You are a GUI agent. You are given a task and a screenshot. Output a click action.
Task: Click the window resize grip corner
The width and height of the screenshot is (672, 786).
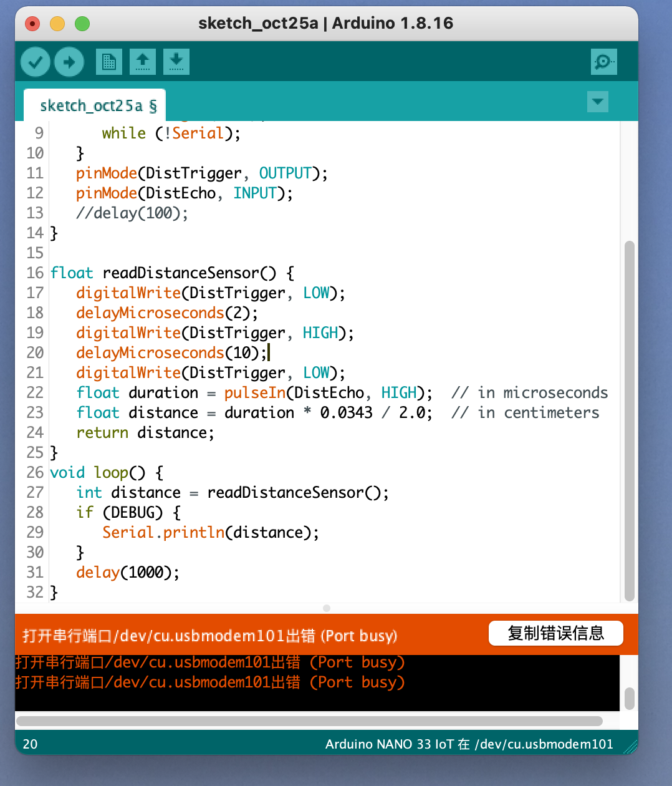631,746
